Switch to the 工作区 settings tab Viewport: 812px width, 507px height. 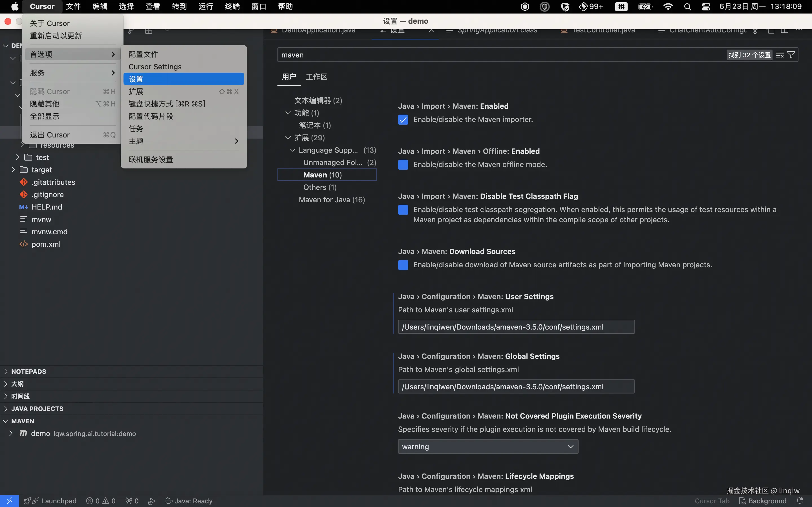tap(316, 77)
